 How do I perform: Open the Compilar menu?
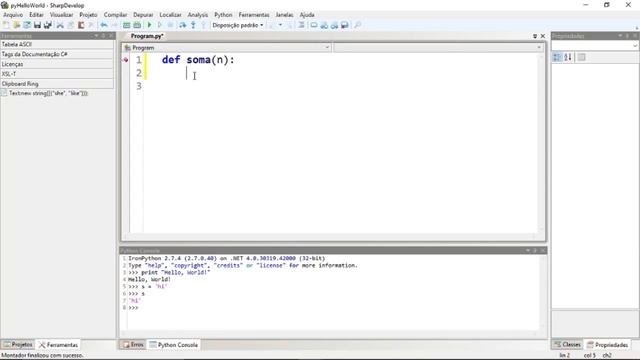116,15
